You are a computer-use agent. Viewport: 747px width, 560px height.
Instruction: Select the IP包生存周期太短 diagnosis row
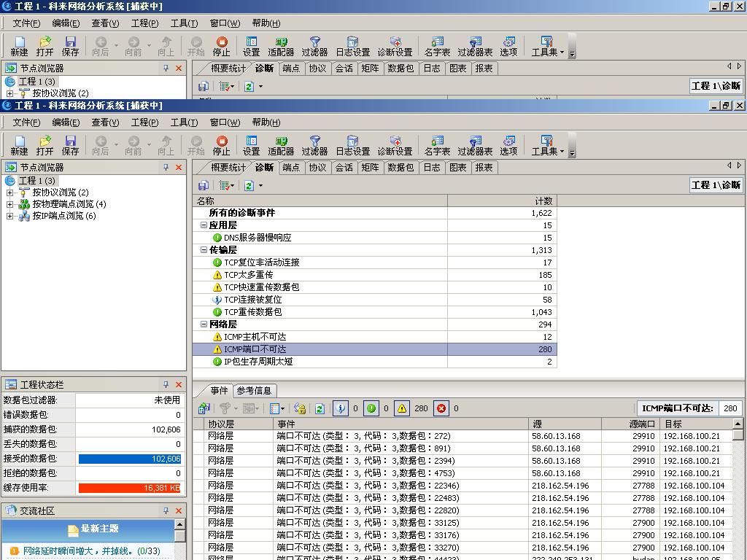click(258, 362)
